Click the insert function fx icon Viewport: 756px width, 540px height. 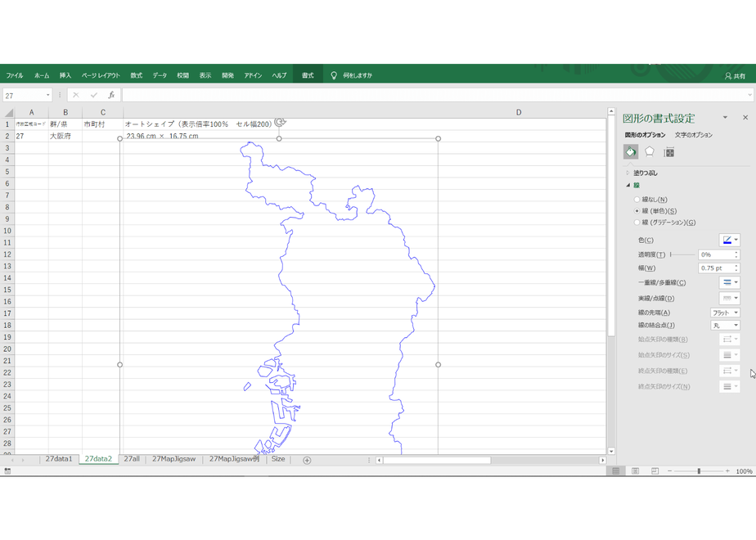111,95
